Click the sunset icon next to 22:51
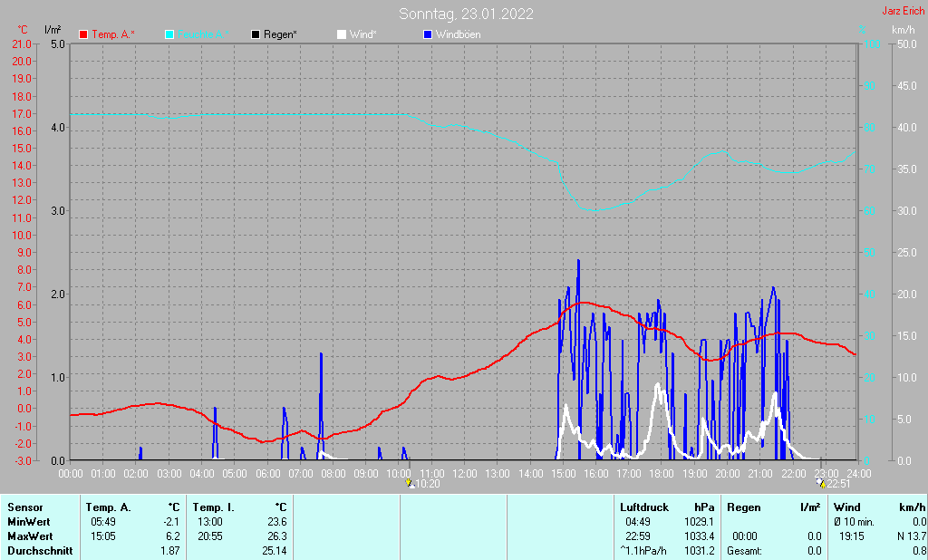Screen dimensions: 928x560 [x=821, y=483]
